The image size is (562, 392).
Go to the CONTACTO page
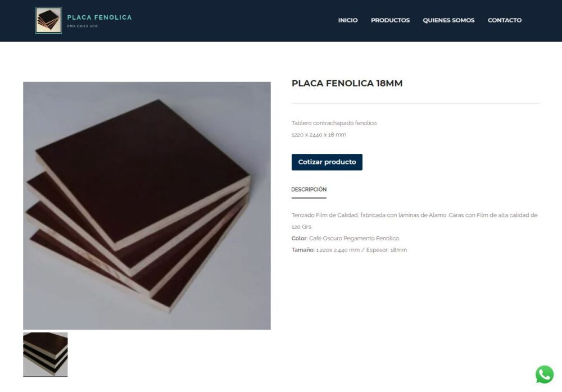pos(504,20)
